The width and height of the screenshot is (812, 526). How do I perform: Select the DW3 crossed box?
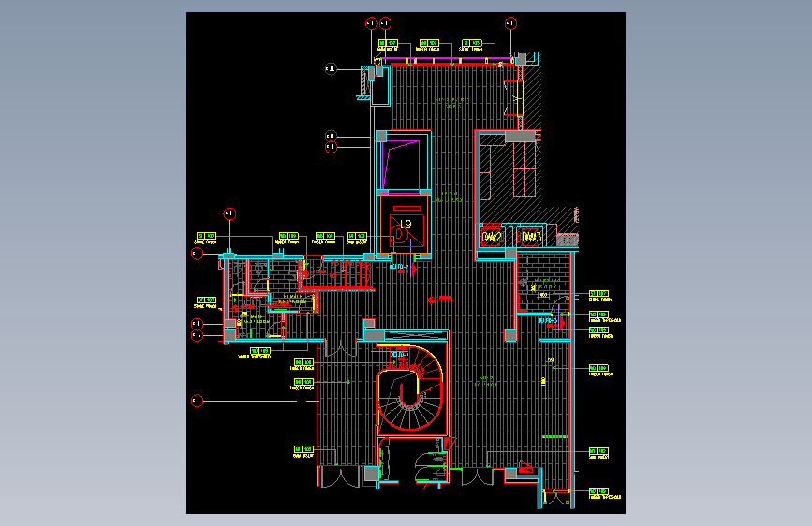click(531, 238)
